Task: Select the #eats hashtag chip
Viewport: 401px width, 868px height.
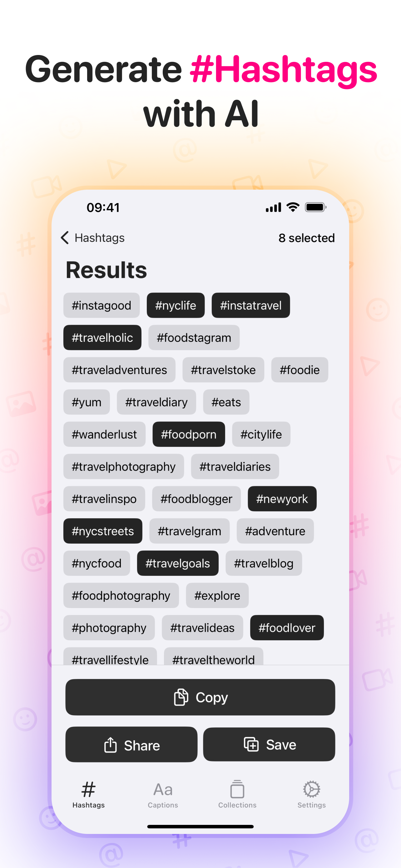Action: 226,402
